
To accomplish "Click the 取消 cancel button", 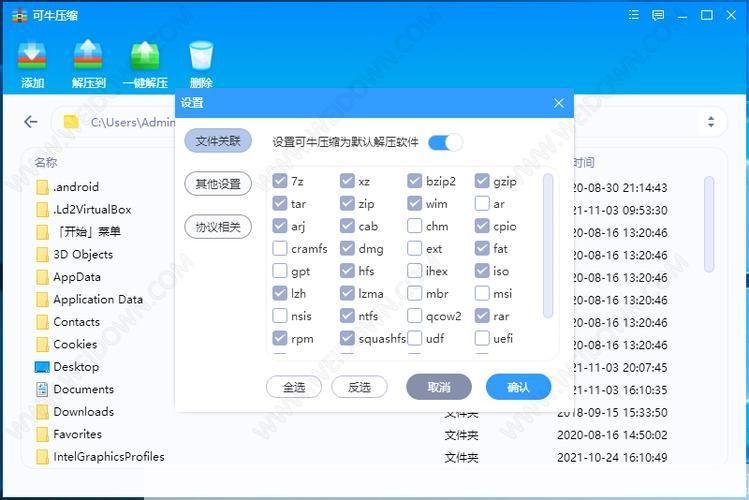I will [439, 387].
